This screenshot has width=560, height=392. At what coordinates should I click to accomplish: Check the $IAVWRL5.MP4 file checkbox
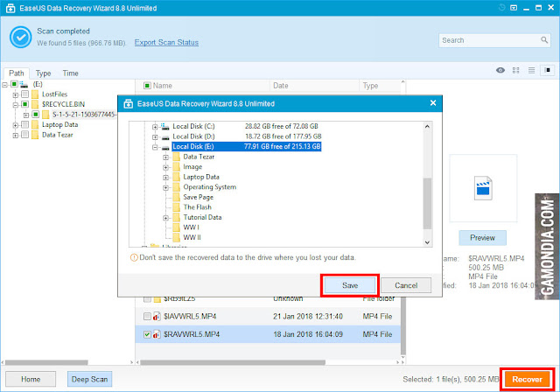click(147, 317)
